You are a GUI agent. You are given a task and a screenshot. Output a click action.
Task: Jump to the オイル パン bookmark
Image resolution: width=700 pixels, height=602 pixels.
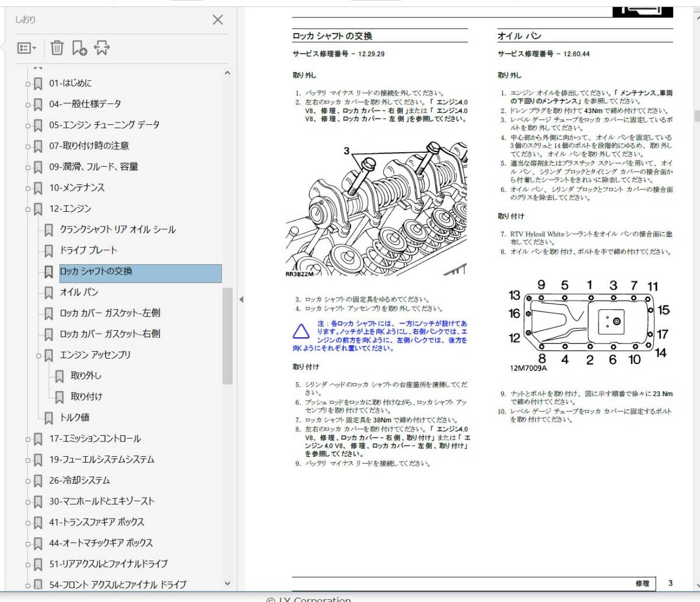point(79,292)
